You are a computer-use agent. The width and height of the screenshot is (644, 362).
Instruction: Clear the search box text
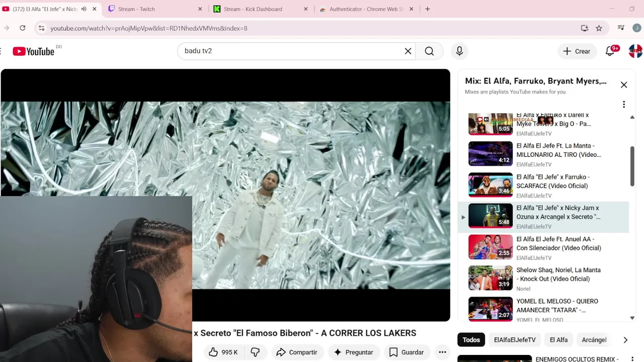(x=408, y=51)
